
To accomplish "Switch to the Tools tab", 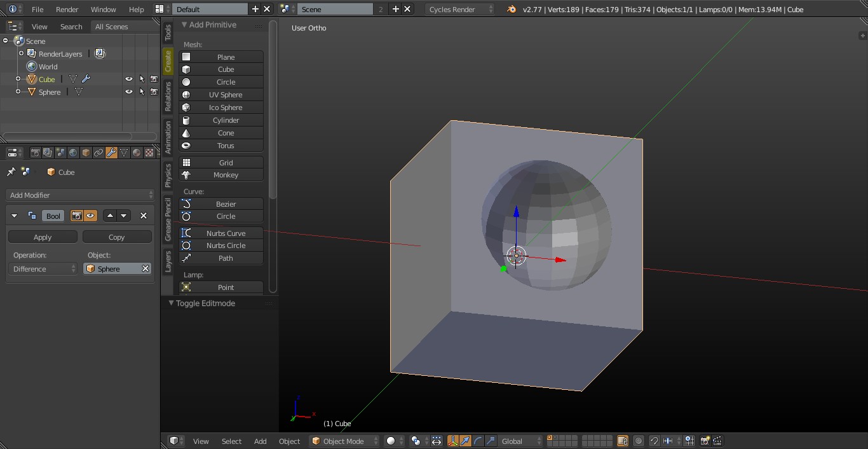I will (168, 32).
